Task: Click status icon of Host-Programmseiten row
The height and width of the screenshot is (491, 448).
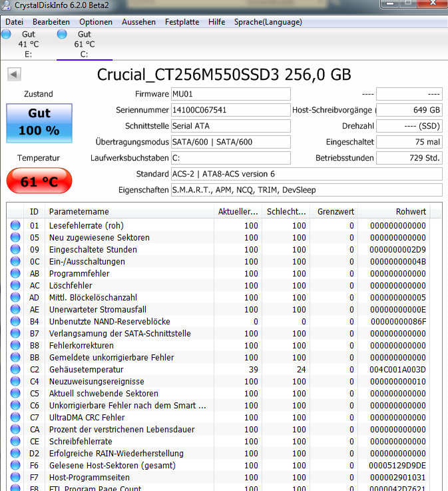Action: coord(15,477)
